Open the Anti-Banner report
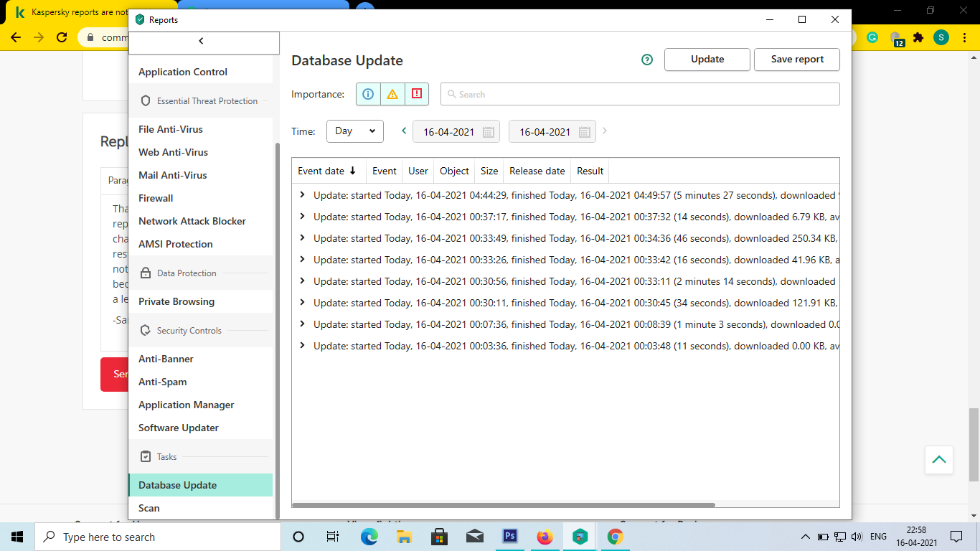Viewport: 980px width, 551px height. (200, 359)
